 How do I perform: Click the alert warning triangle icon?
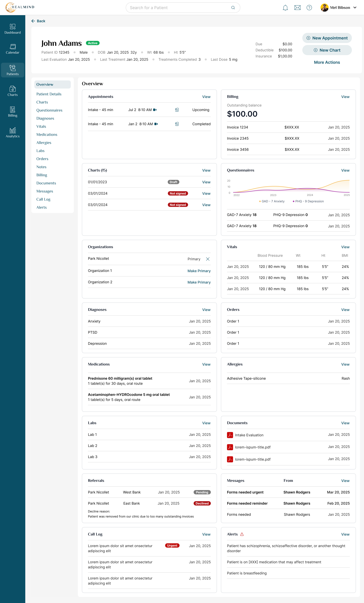click(242, 534)
